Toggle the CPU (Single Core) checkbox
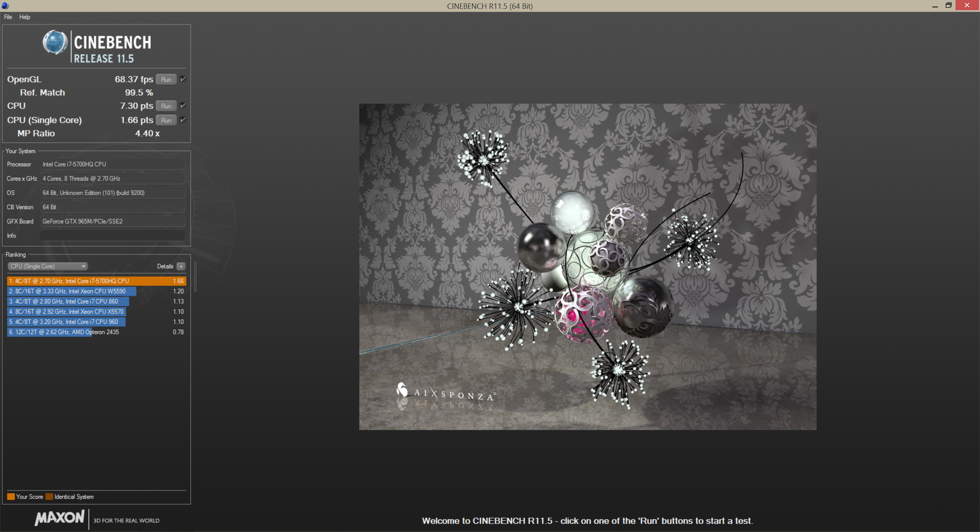The image size is (980, 532). 183,119
